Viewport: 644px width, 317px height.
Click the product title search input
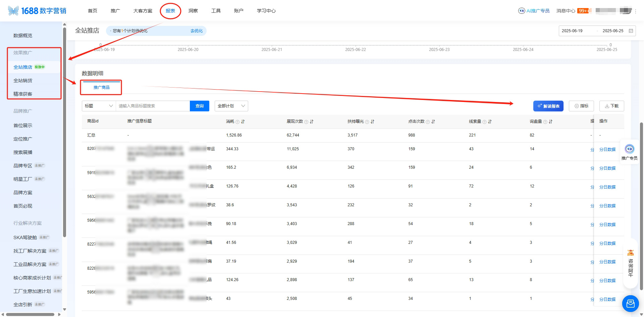coord(153,106)
